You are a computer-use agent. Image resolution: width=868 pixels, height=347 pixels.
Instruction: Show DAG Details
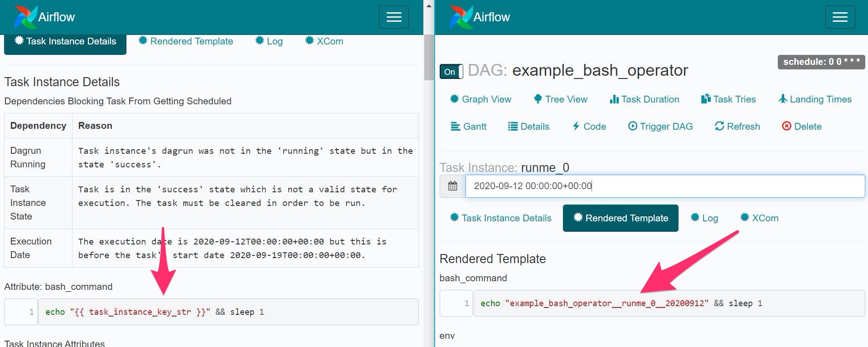[529, 127]
